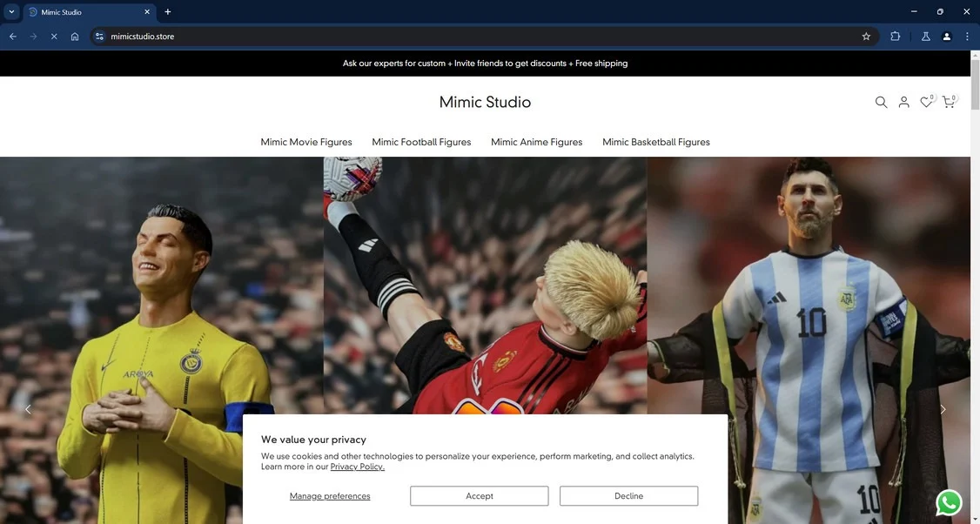The width and height of the screenshot is (980, 524).
Task: Go to previous slide arrow
Action: pos(28,410)
